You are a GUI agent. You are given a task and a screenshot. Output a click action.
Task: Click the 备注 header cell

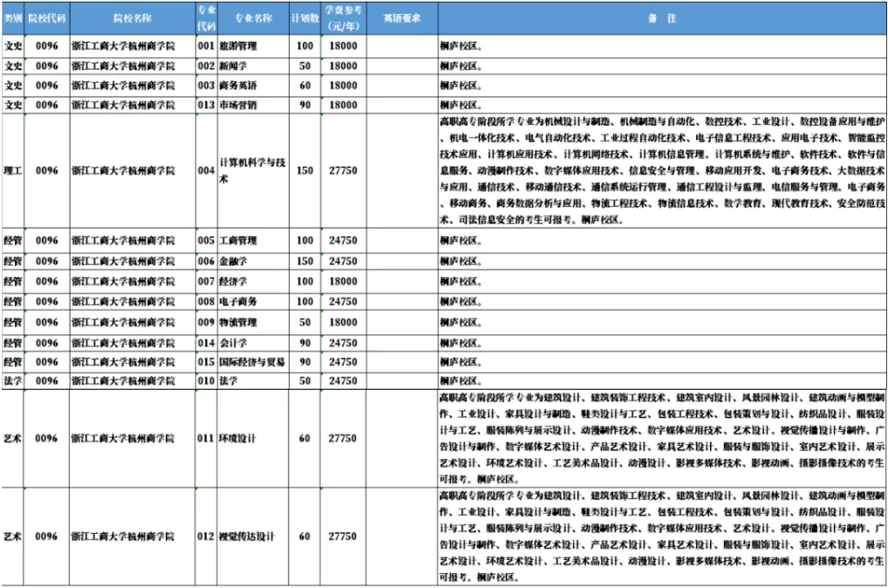pos(662,18)
